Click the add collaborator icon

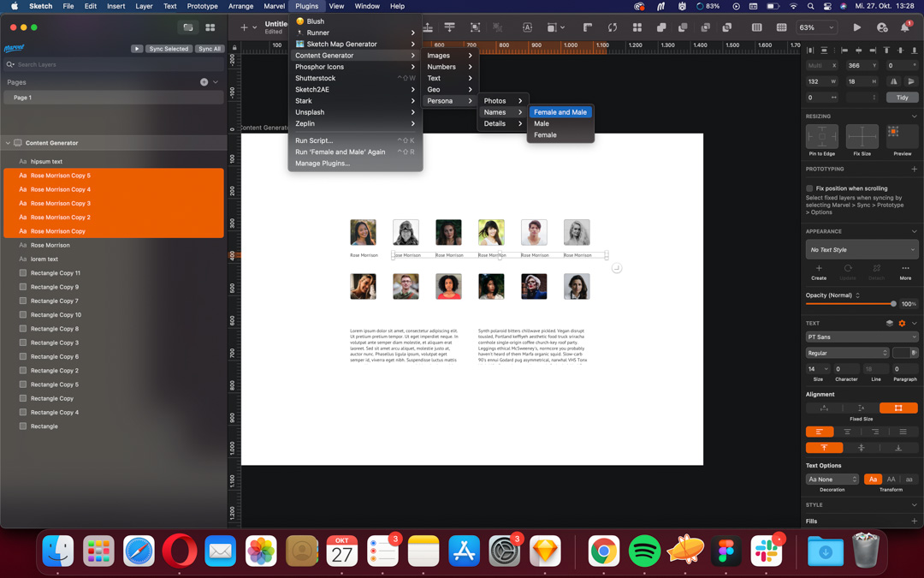coord(882,27)
